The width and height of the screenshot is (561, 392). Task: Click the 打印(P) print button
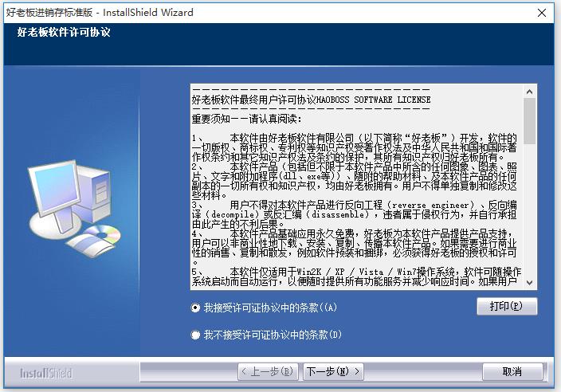coord(507,307)
